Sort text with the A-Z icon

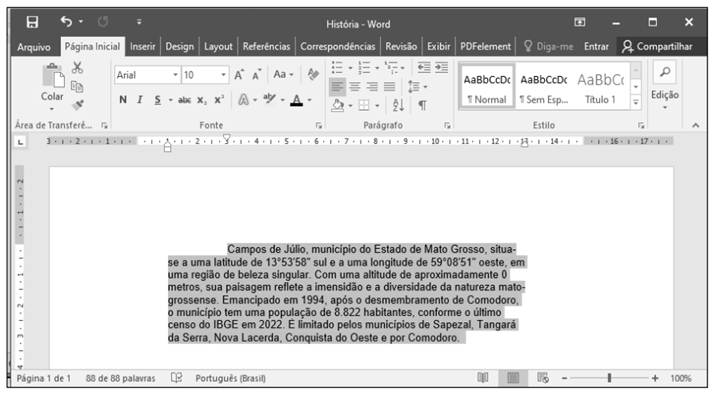point(398,106)
